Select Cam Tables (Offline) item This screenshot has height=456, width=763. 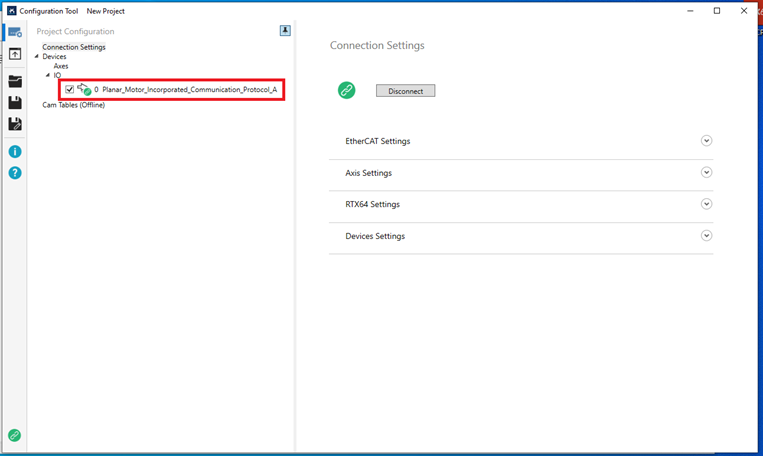point(73,105)
